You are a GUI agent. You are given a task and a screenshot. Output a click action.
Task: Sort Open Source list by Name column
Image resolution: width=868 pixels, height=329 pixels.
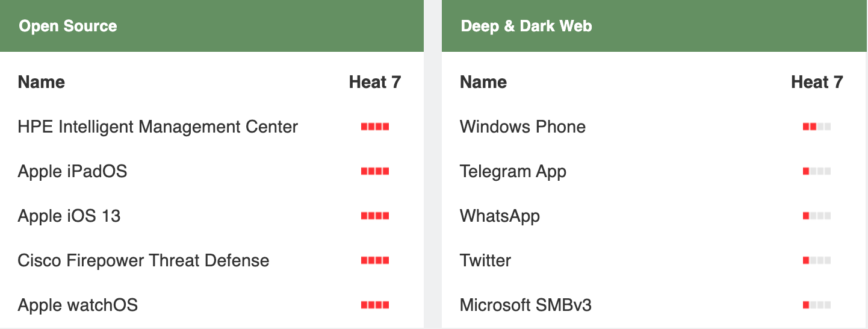click(42, 82)
